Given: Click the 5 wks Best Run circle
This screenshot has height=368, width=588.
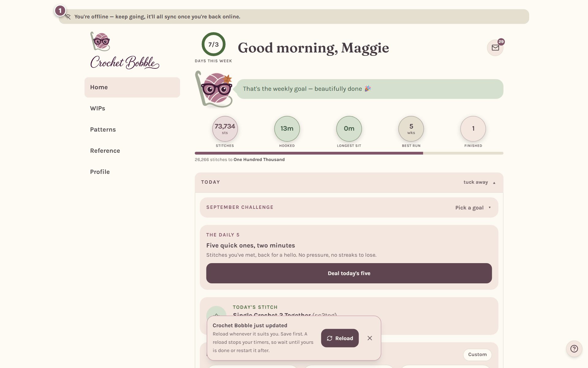Looking at the screenshot, I should pyautogui.click(x=411, y=129).
